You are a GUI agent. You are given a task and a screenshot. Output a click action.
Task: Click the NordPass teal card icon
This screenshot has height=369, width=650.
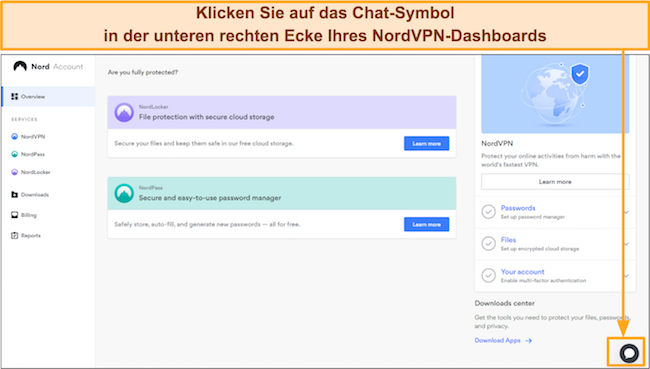124,193
